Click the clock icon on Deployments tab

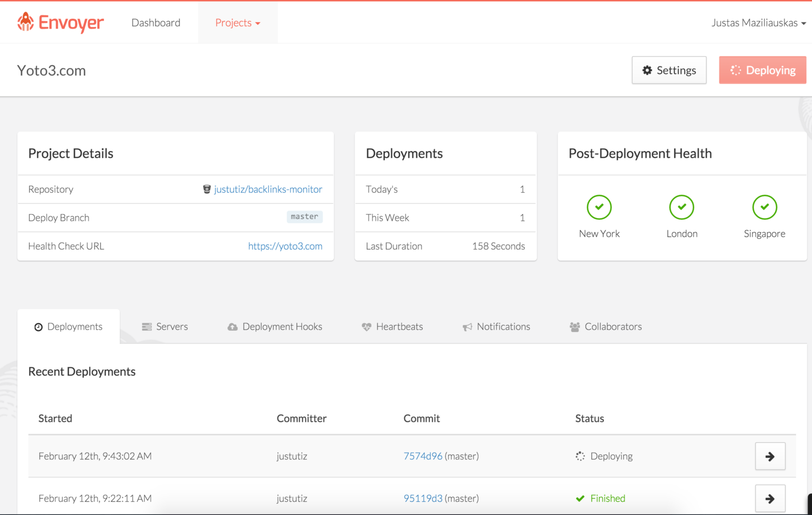tap(38, 327)
